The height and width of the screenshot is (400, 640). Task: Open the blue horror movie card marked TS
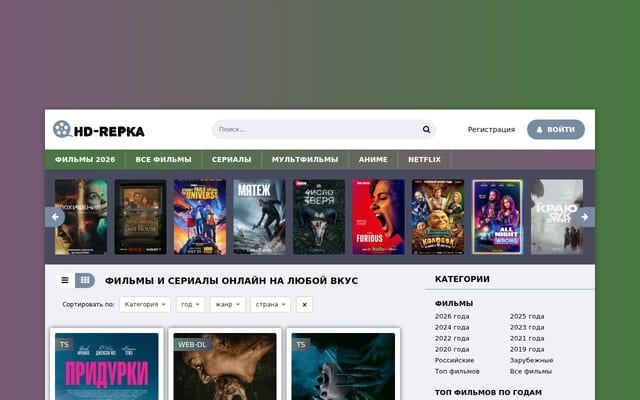pos(343,364)
